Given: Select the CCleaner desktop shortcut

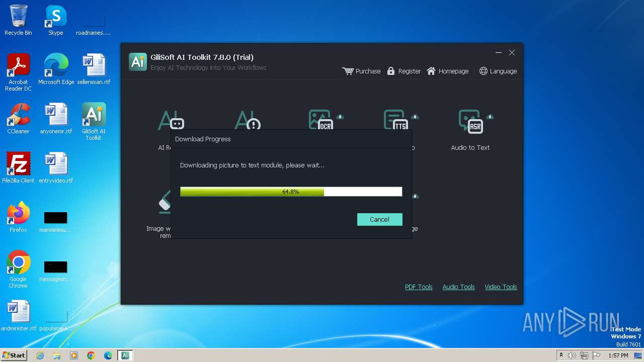Looking at the screenshot, I should [x=18, y=119].
